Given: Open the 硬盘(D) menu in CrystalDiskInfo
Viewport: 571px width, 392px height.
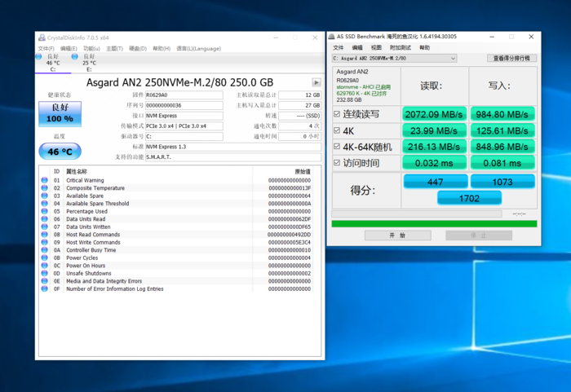Looking at the screenshot, I should pyautogui.click(x=138, y=48).
